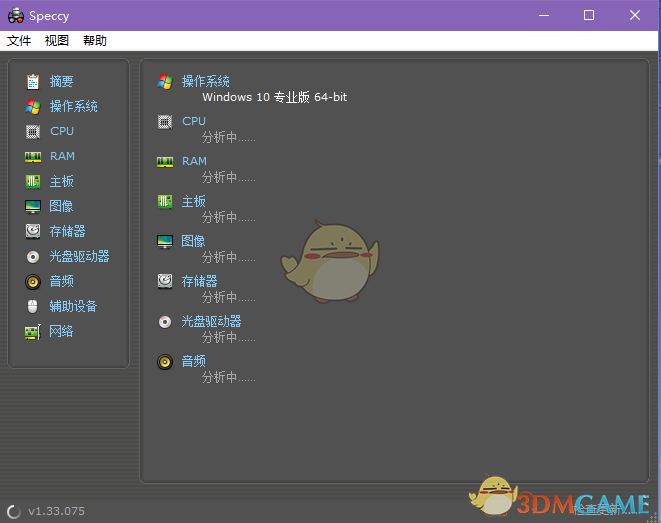Select 操作系统 entry in the sidebar
This screenshot has height=523, width=661.
click(x=74, y=106)
